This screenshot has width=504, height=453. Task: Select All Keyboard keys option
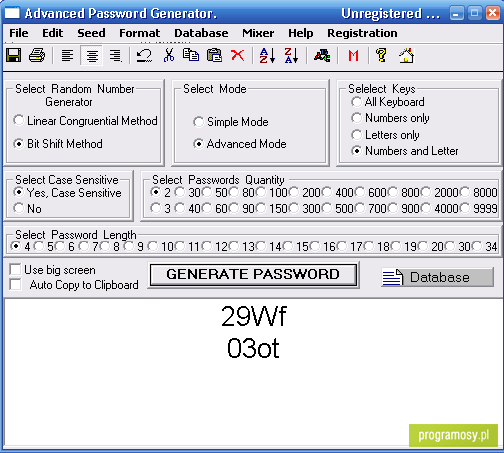point(388,102)
